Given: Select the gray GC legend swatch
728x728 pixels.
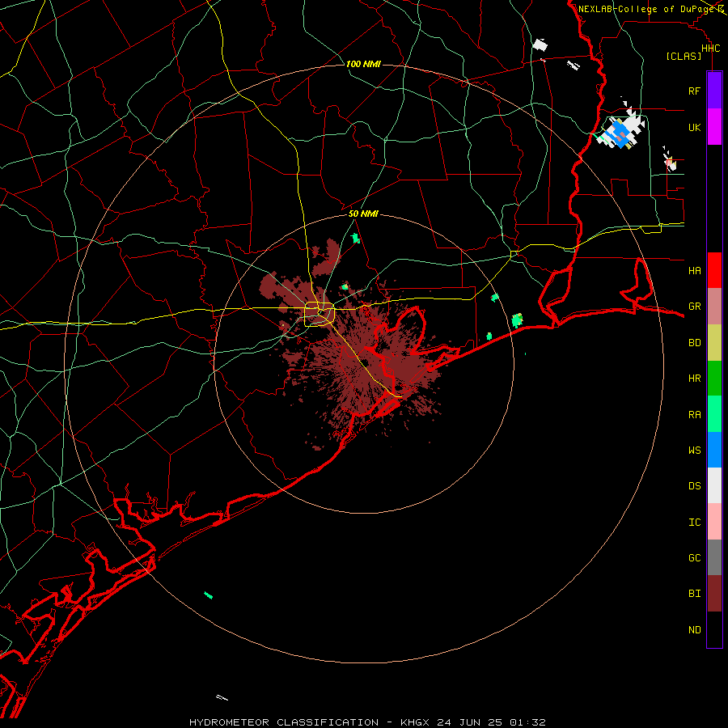Looking at the screenshot, I should click(x=714, y=557).
